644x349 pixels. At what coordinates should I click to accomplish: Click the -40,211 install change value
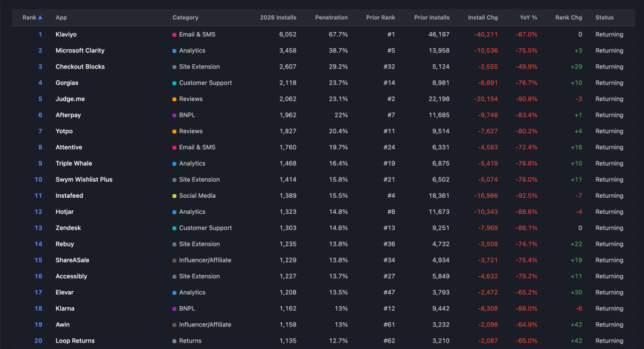point(486,35)
